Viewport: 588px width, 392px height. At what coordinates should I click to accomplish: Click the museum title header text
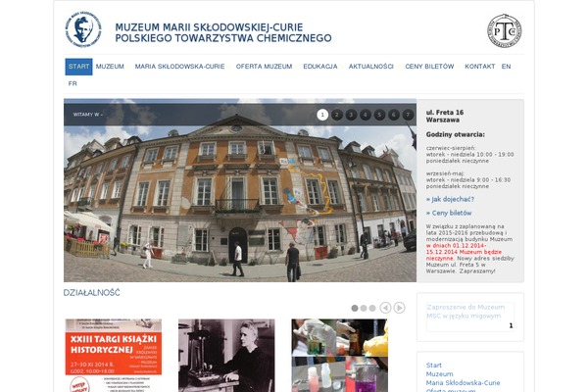[x=223, y=32]
